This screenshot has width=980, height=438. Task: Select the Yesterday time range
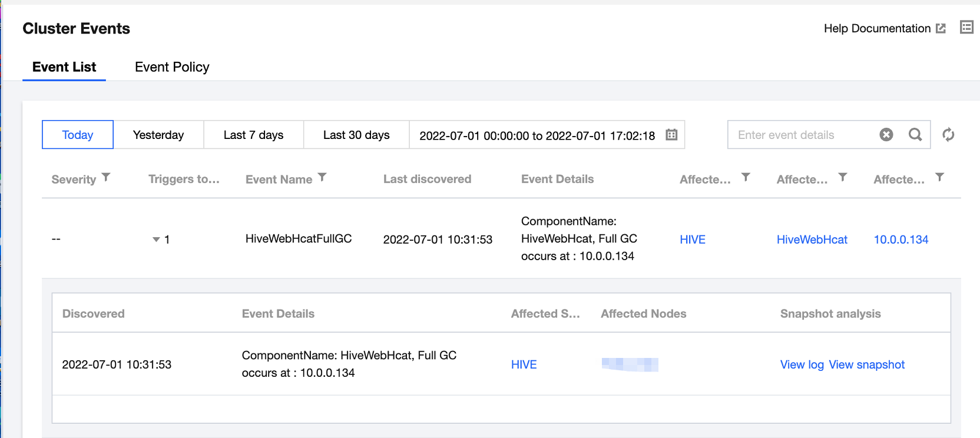point(158,135)
